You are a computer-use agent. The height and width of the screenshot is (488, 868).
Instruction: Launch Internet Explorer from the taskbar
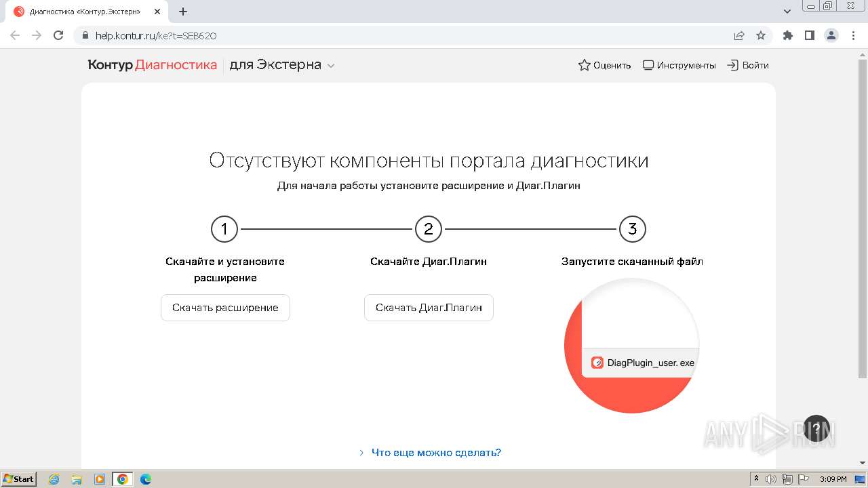click(x=54, y=479)
